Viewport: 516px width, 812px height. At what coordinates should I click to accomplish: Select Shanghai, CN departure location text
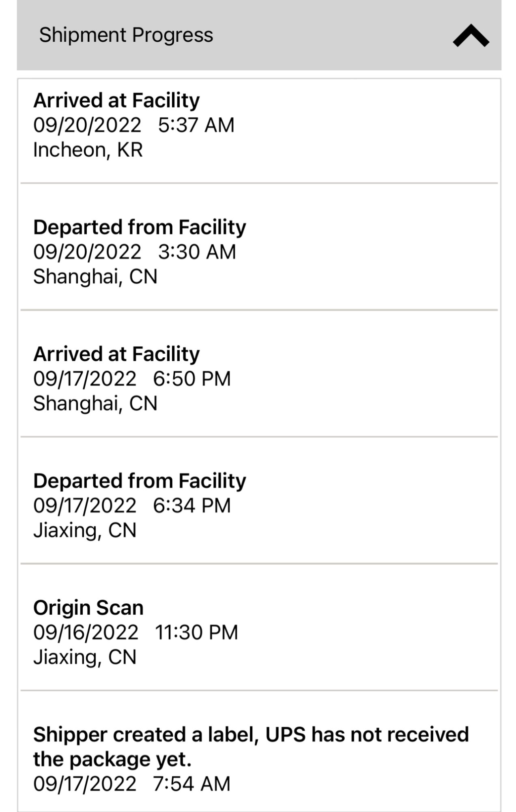point(95,277)
